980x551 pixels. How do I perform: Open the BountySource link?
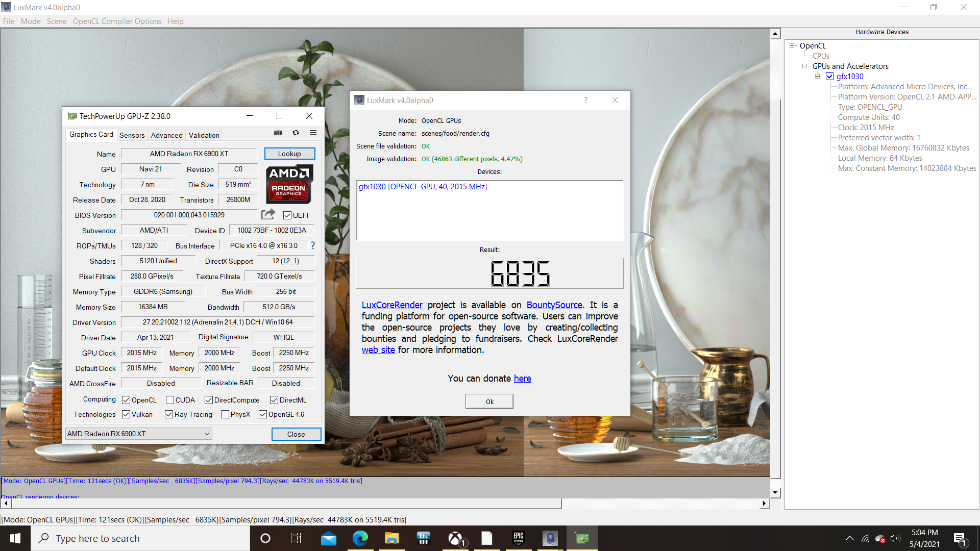pos(554,305)
